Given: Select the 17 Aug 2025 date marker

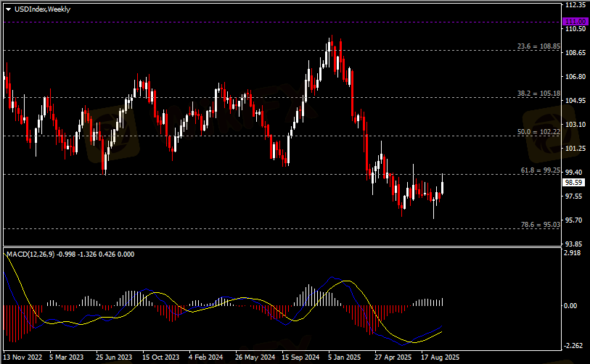Looking at the screenshot, I should [x=440, y=357].
